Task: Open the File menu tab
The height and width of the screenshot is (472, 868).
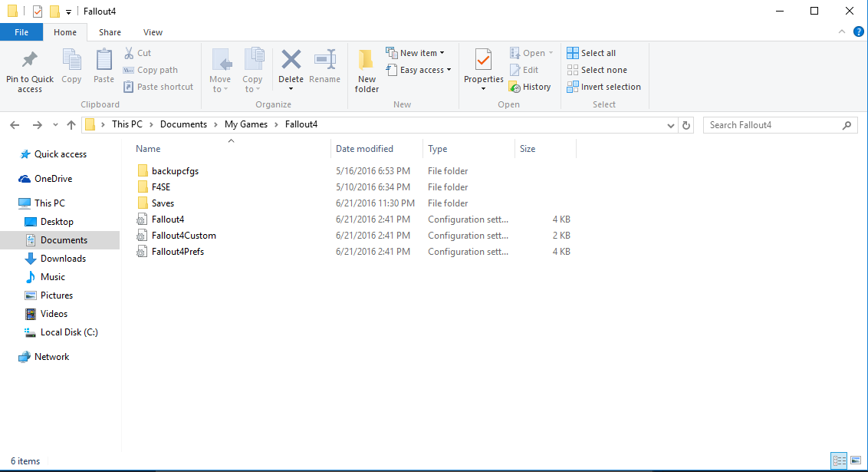Action: 21,32
